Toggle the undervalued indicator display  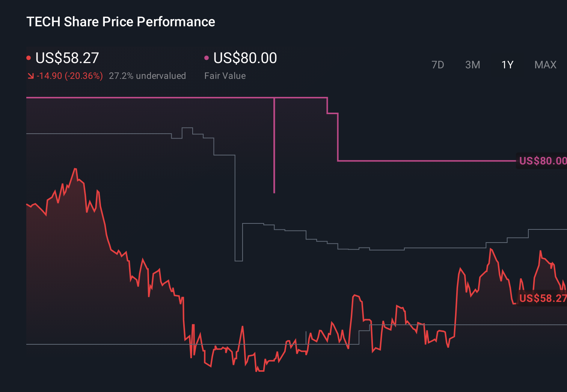coord(147,75)
